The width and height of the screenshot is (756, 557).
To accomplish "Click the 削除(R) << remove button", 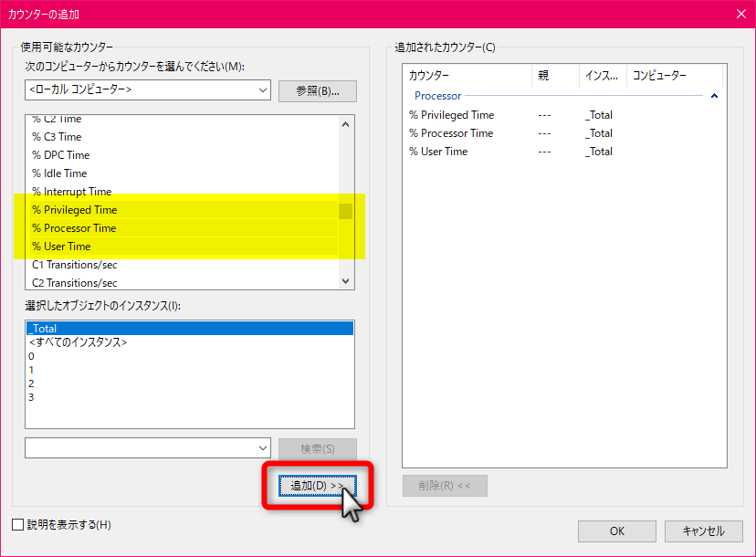I will (445, 486).
